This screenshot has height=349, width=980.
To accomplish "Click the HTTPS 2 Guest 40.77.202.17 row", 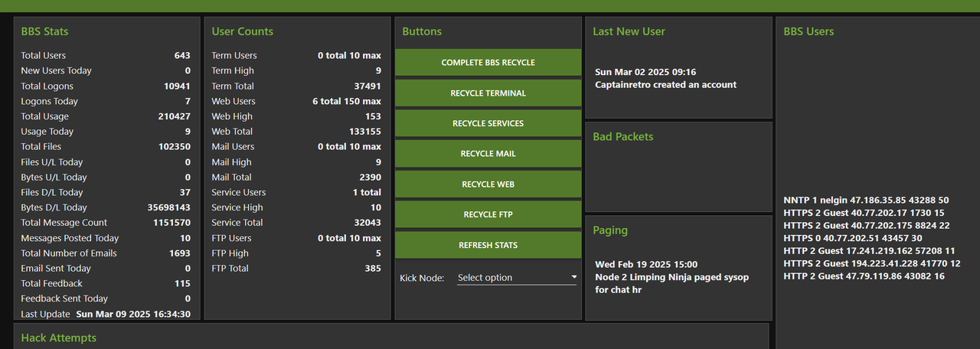I will pos(864,213).
